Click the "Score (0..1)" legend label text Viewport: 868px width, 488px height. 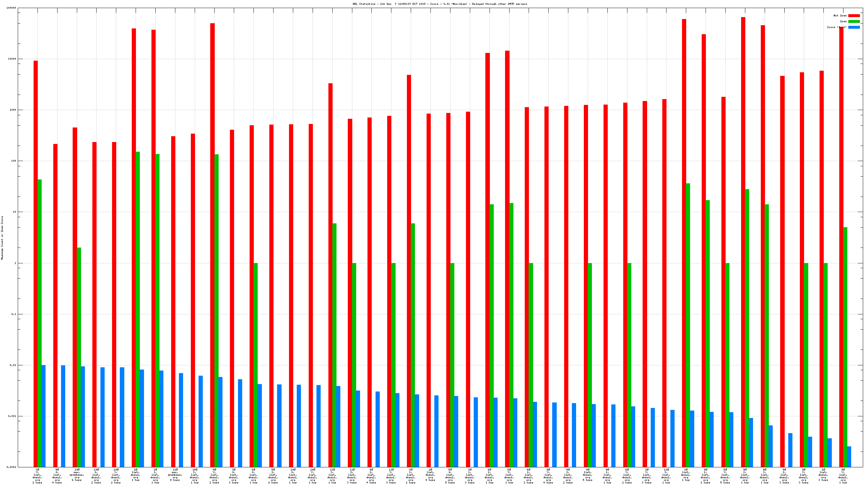pos(836,27)
